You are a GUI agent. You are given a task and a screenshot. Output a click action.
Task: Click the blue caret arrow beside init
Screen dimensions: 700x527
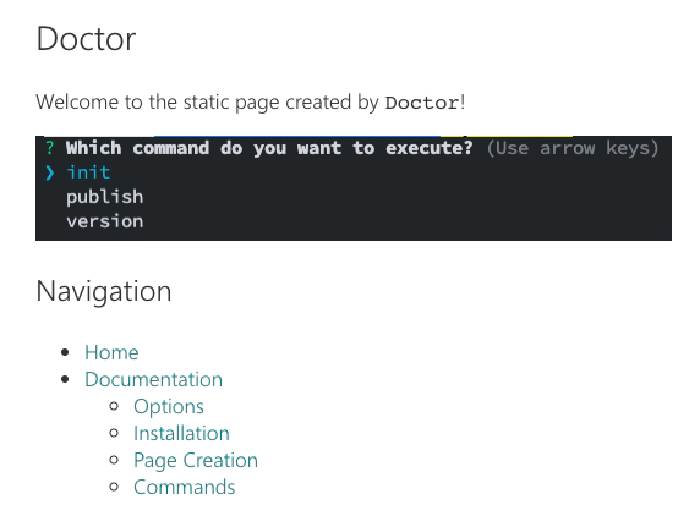tap(50, 172)
